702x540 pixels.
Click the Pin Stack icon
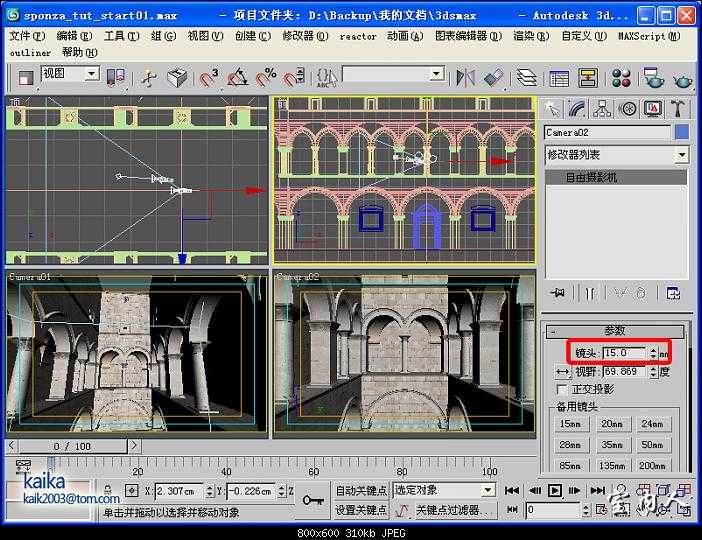[558, 293]
